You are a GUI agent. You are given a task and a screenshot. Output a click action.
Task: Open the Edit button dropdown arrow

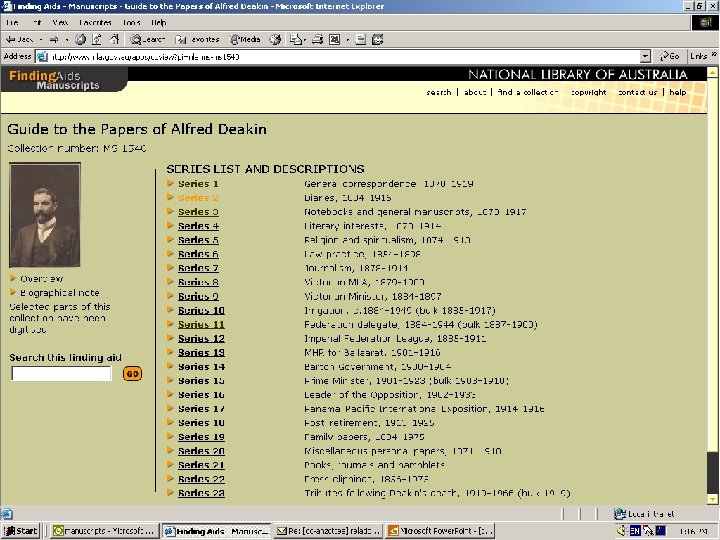pos(348,40)
